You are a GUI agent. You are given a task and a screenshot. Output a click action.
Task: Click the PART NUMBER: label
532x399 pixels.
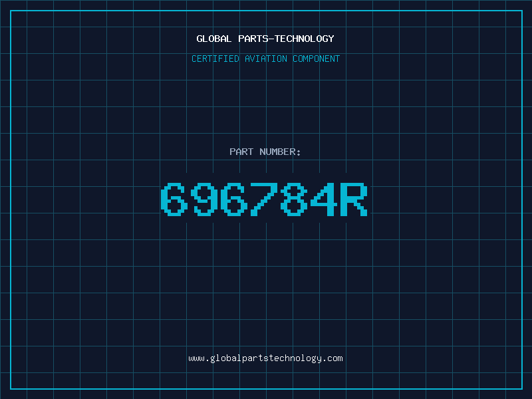pos(265,152)
